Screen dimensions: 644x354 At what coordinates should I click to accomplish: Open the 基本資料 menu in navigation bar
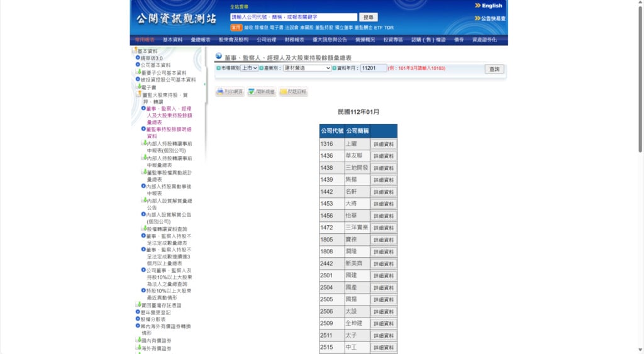point(172,40)
